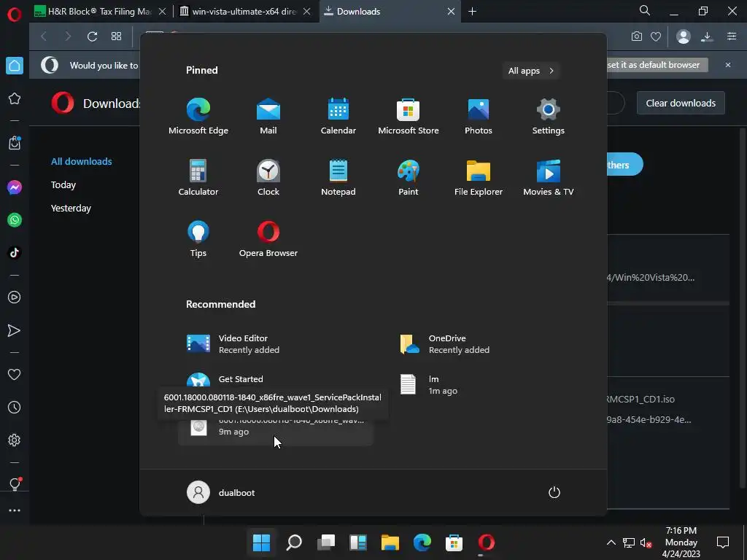Screen dimensions: 747x560
Task: Open Task View on the taskbar
Action: (x=326, y=542)
